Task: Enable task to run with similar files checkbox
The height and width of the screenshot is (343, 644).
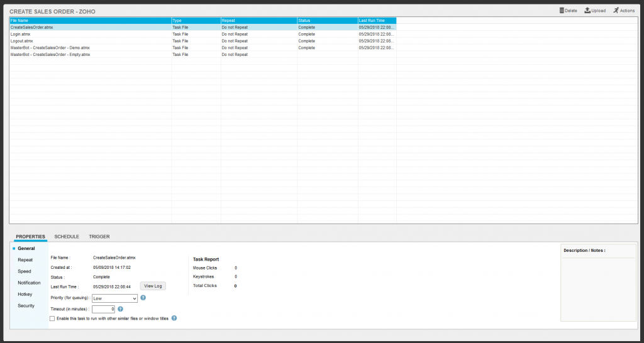Action: (x=52, y=318)
